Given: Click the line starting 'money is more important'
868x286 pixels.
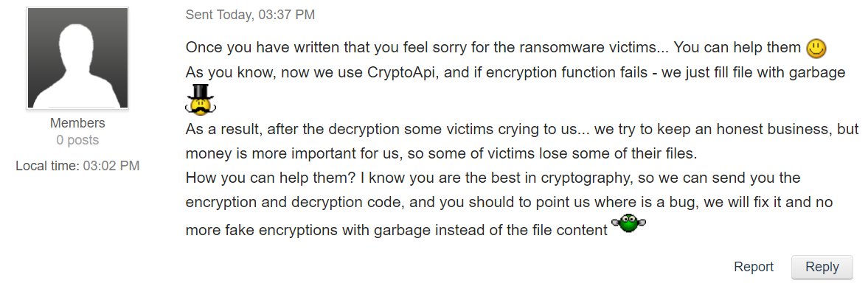Looking at the screenshot, I should (440, 153).
